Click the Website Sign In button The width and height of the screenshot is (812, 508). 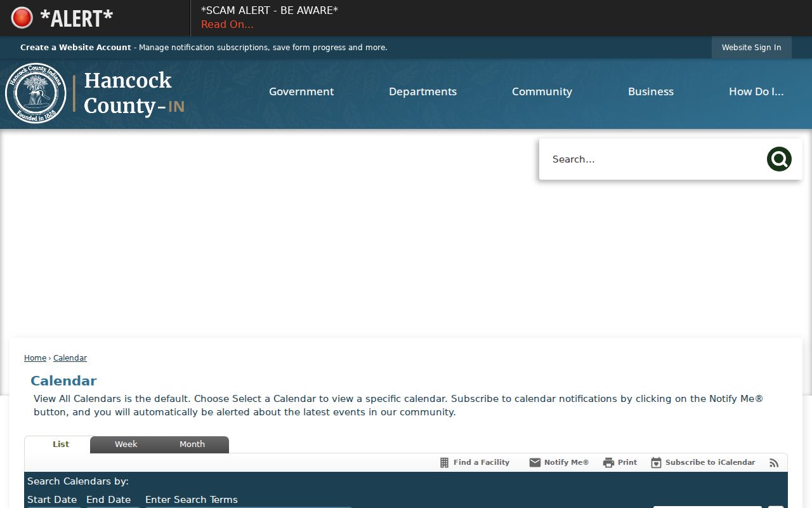point(752,48)
